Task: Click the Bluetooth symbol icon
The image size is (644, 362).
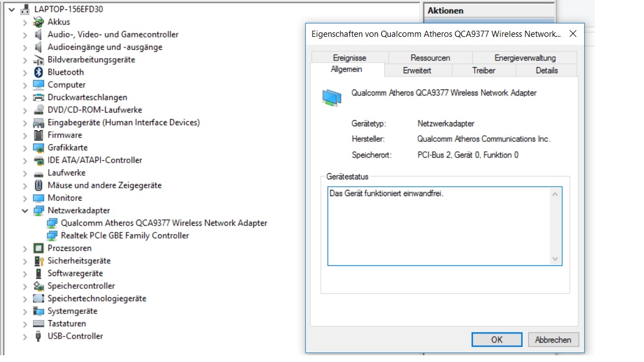Action: pos(38,72)
